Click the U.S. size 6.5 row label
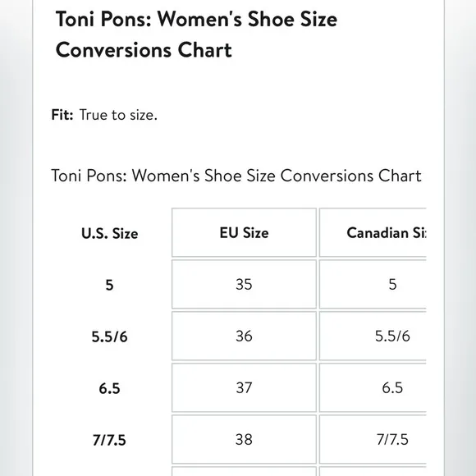Screen dimensions: 476x476 [x=110, y=388]
